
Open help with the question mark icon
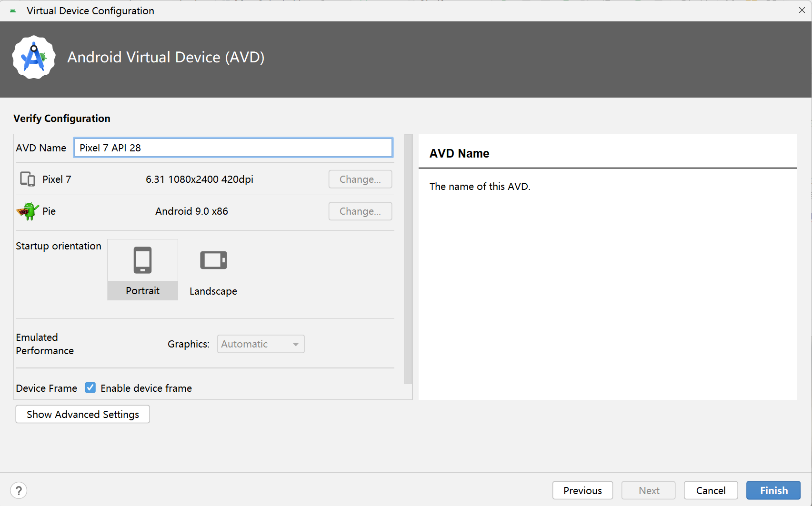click(19, 490)
